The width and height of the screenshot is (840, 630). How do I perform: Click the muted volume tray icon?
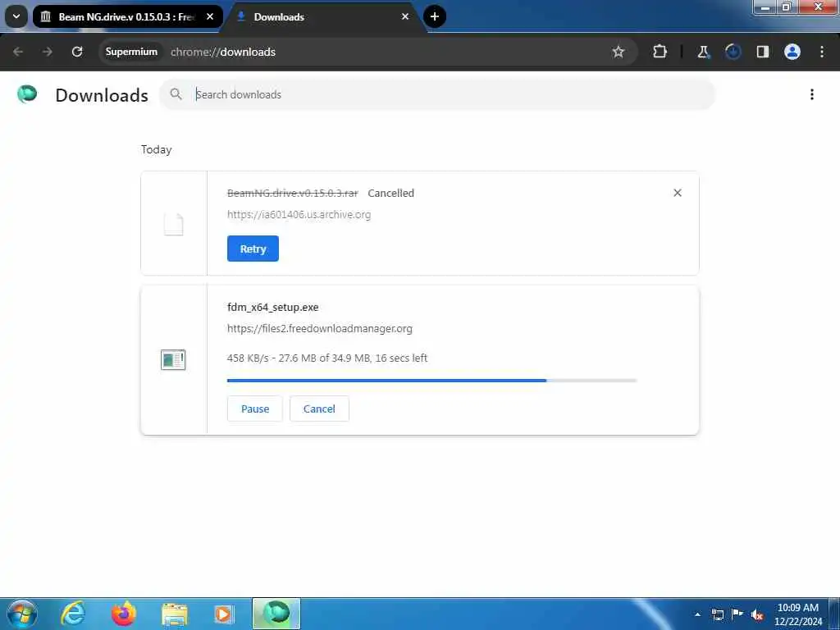(757, 615)
